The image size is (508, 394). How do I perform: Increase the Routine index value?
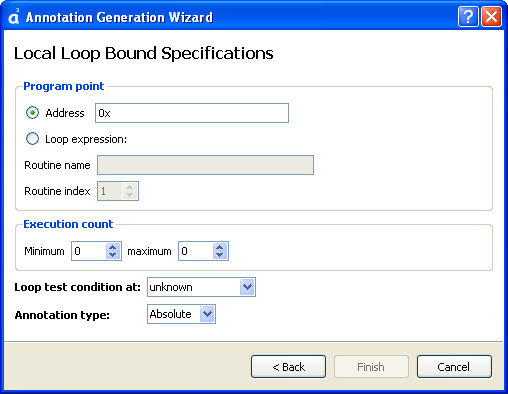130,187
